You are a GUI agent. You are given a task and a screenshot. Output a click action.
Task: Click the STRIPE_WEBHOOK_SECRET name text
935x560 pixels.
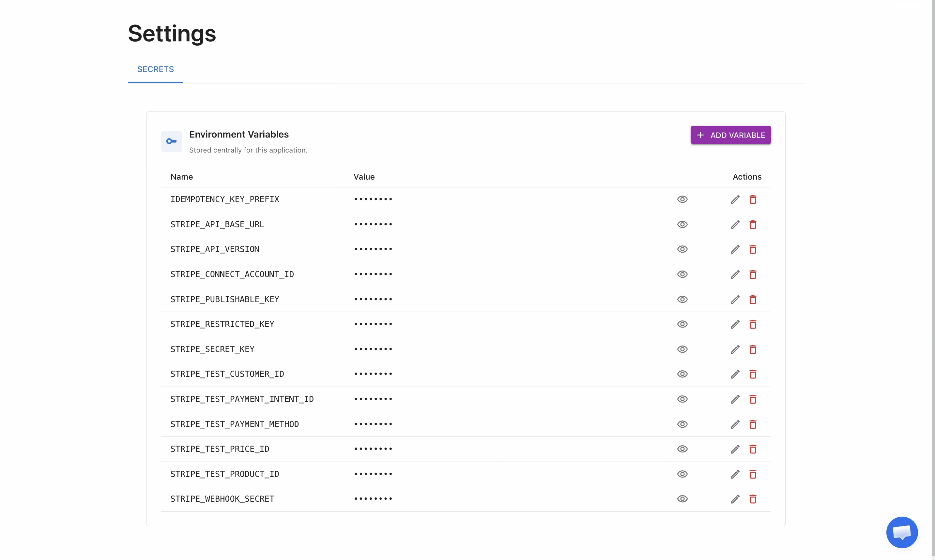(x=222, y=499)
